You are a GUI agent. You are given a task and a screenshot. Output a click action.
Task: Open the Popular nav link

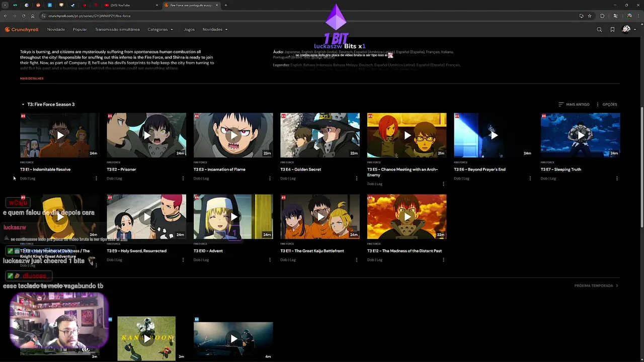[x=80, y=30]
